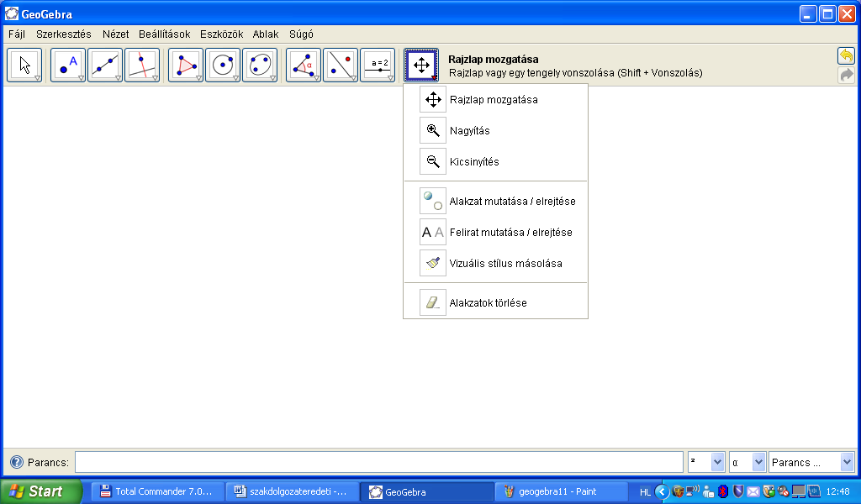Expand the Circle tool group arrow
Image resolution: width=861 pixels, height=504 pixels.
point(236,78)
